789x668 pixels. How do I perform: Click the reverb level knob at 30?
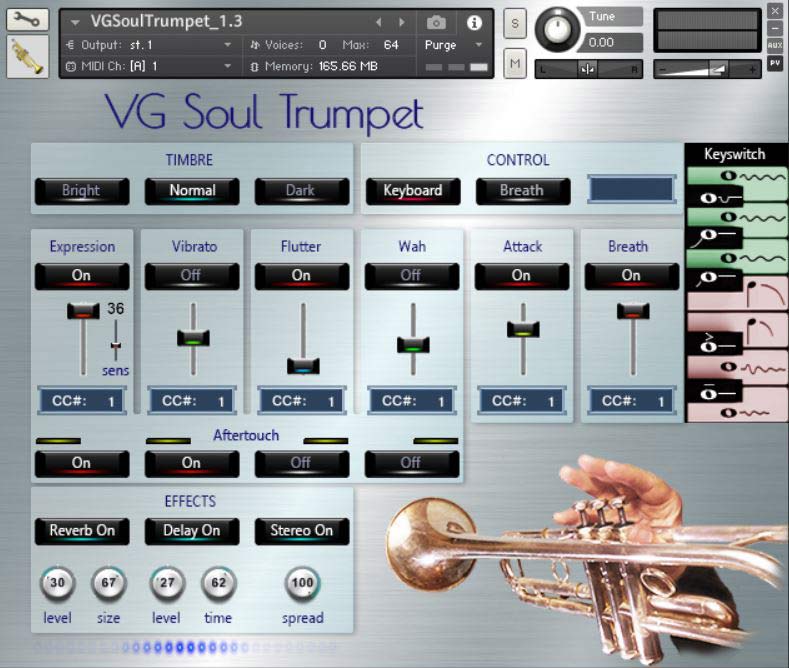[x=57, y=583]
